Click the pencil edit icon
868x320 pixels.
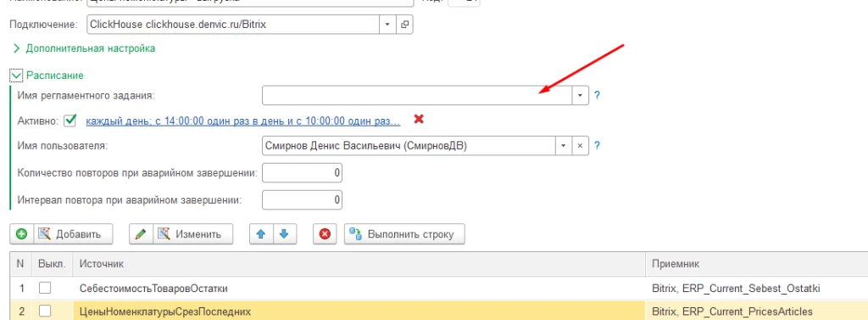(142, 234)
